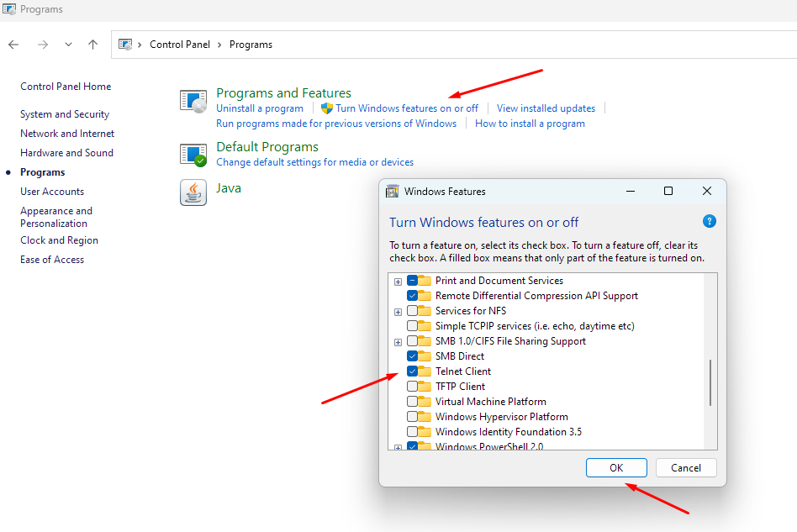797x532 pixels.
Task: Uncheck the Telnet Client feature
Action: (x=412, y=371)
